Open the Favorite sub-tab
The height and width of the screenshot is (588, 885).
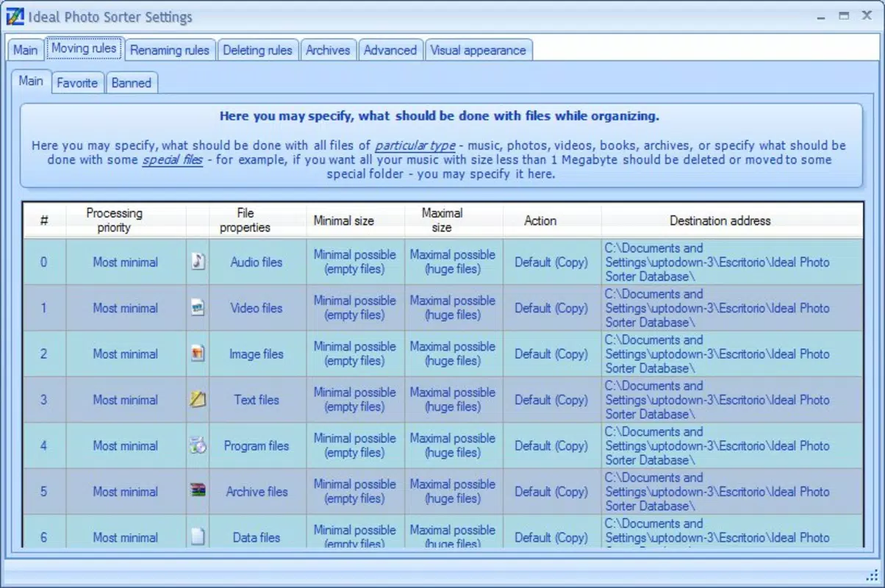coord(77,83)
